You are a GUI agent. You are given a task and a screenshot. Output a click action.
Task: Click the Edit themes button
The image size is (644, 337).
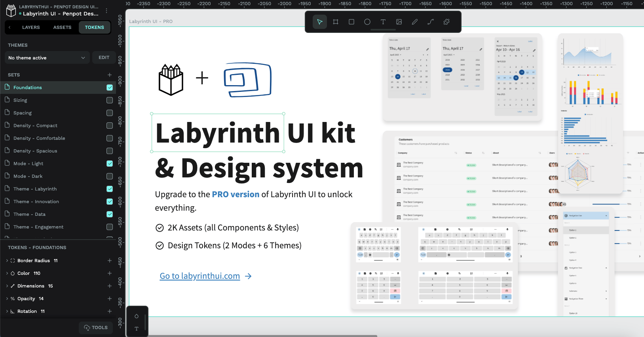tap(104, 57)
